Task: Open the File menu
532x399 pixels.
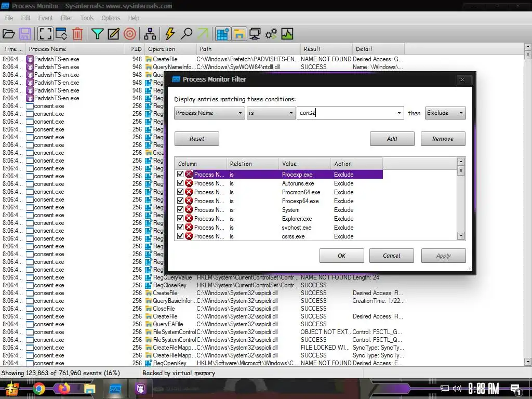Action: point(9,18)
